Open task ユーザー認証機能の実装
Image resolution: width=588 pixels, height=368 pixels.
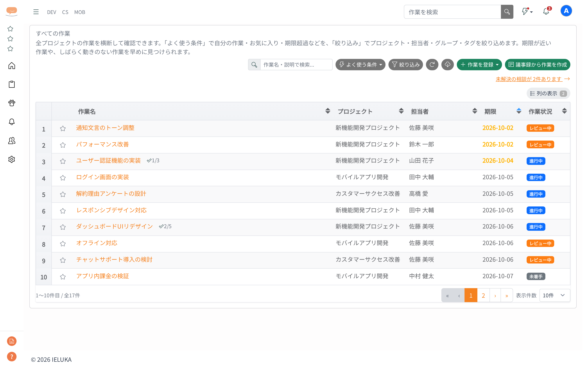108,161
